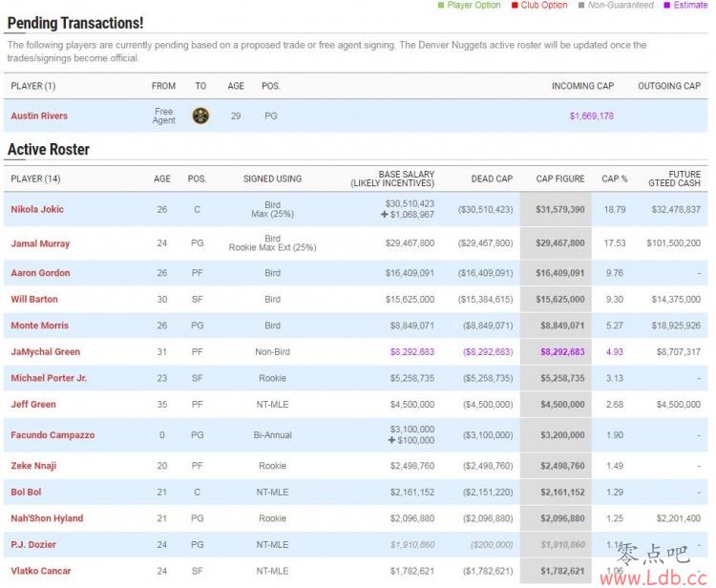This screenshot has width=716, height=588.
Task: Open P.J. Dozier player link
Action: (x=33, y=545)
